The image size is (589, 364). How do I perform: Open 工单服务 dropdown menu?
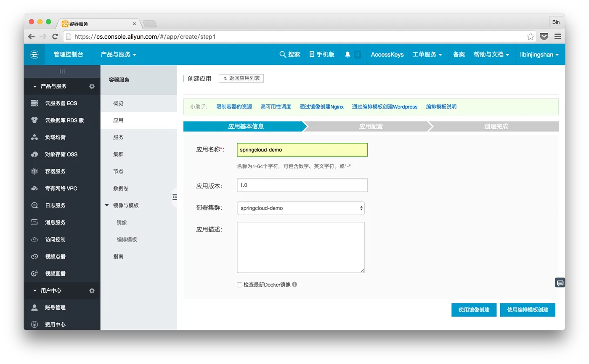(x=427, y=54)
